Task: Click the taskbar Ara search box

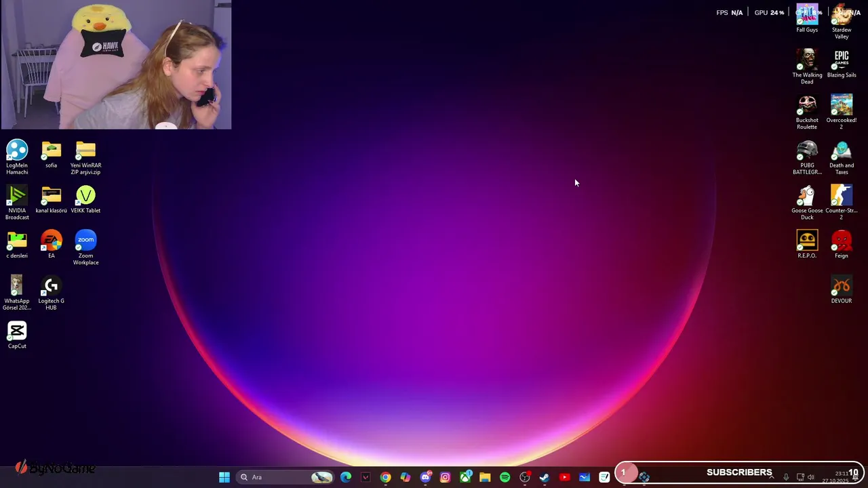Action: [286, 477]
